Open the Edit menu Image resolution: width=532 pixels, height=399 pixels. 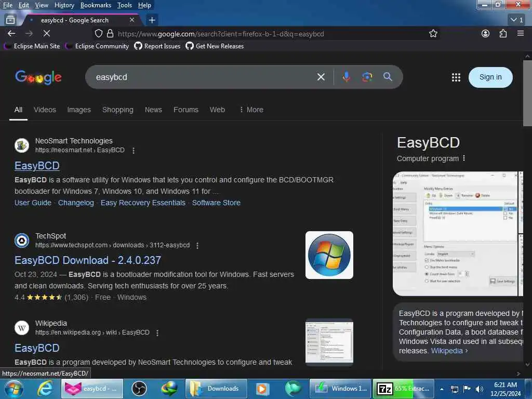(23, 5)
